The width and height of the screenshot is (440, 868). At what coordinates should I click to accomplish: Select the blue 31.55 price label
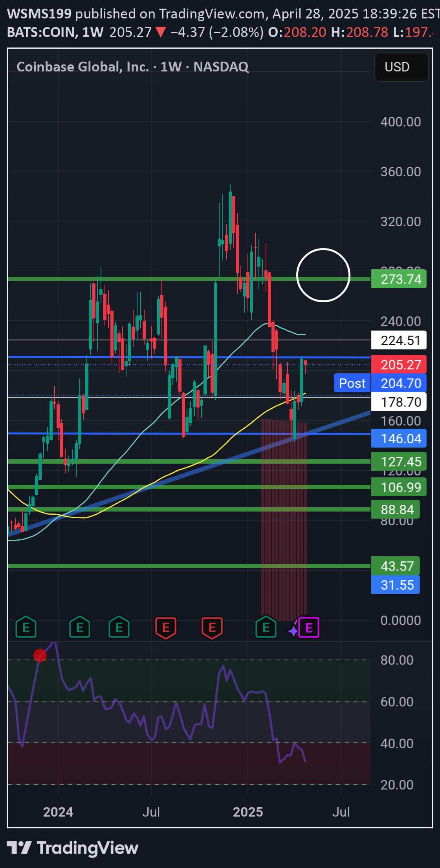click(x=396, y=585)
